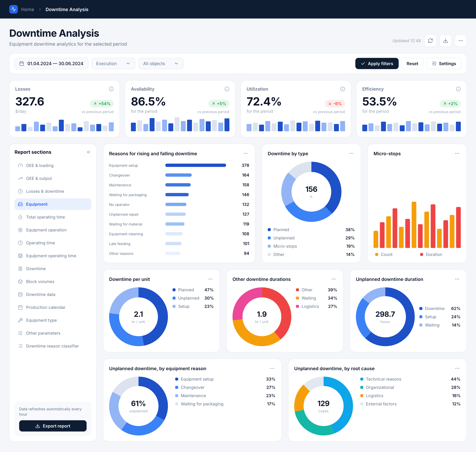476x452 pixels.
Task: Toggle the Count series in Micro-stops legend
Action: coord(384,254)
